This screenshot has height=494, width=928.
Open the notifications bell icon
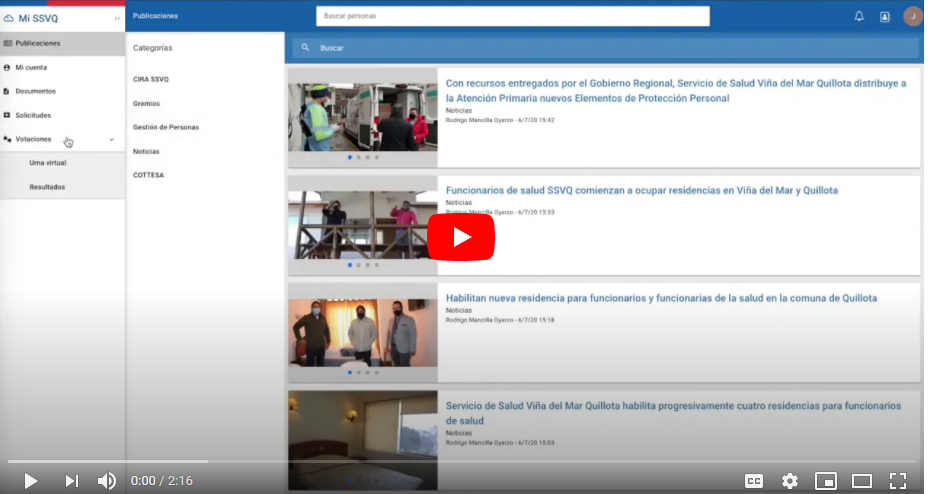click(x=859, y=17)
